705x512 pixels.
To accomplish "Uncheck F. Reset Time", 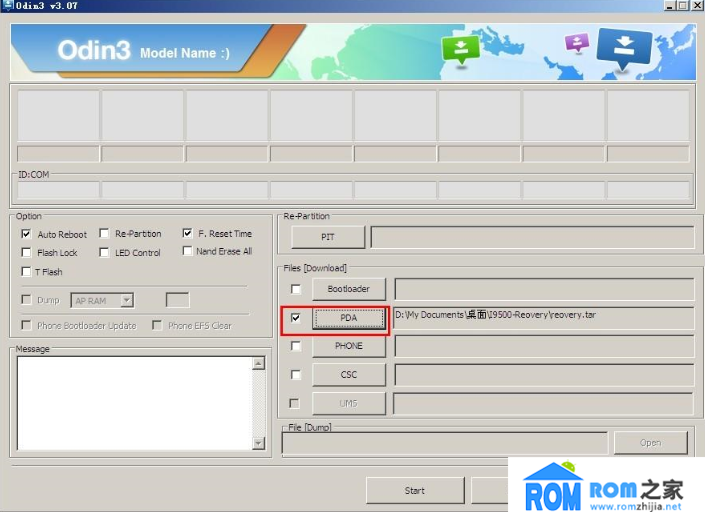I will click(x=187, y=233).
